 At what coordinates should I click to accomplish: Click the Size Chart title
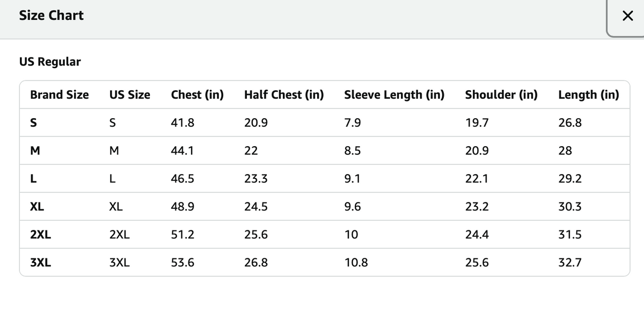pyautogui.click(x=52, y=16)
